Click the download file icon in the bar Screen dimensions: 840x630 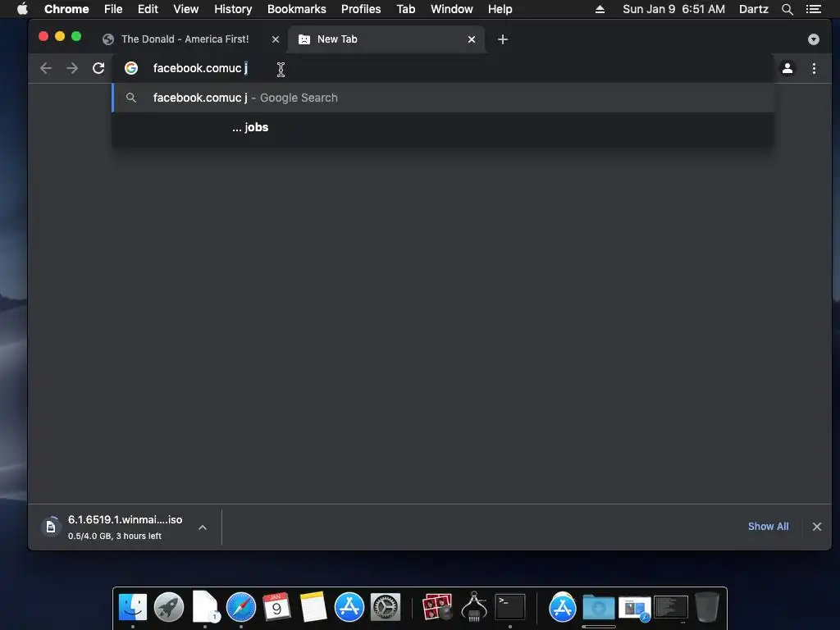pyautogui.click(x=51, y=527)
